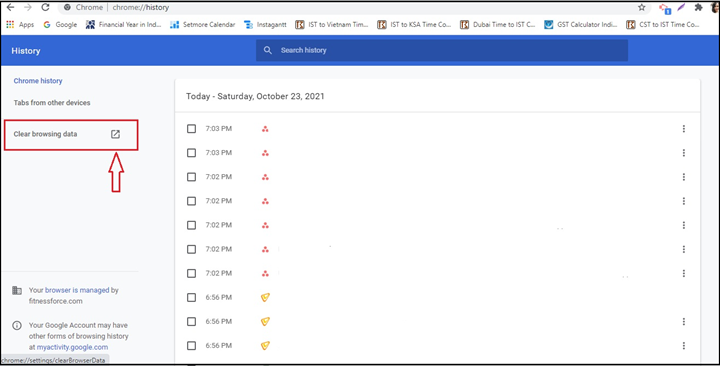720x366 pixels.
Task: Open more actions for the second 7:02 PM entry
Action: point(684,201)
